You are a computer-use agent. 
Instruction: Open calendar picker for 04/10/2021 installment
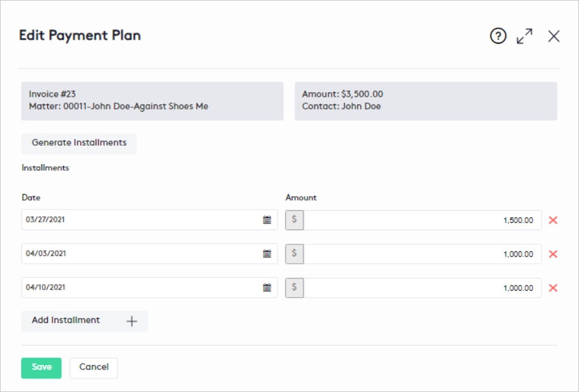pos(267,288)
